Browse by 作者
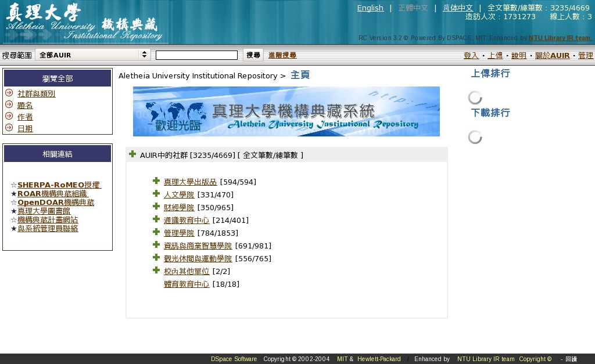 click(25, 117)
